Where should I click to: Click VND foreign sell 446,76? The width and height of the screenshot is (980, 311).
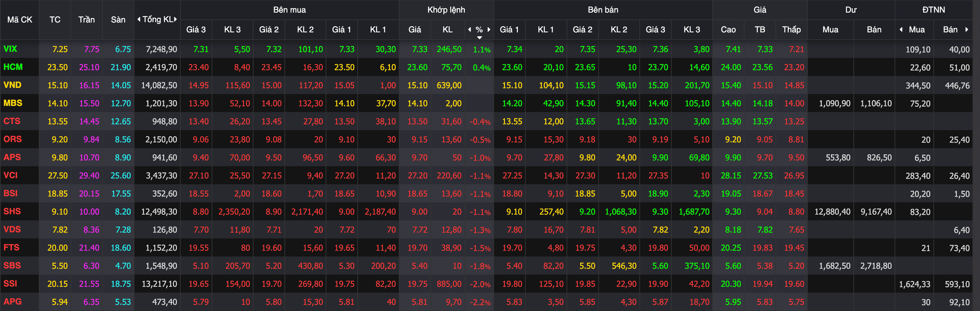pos(957,85)
